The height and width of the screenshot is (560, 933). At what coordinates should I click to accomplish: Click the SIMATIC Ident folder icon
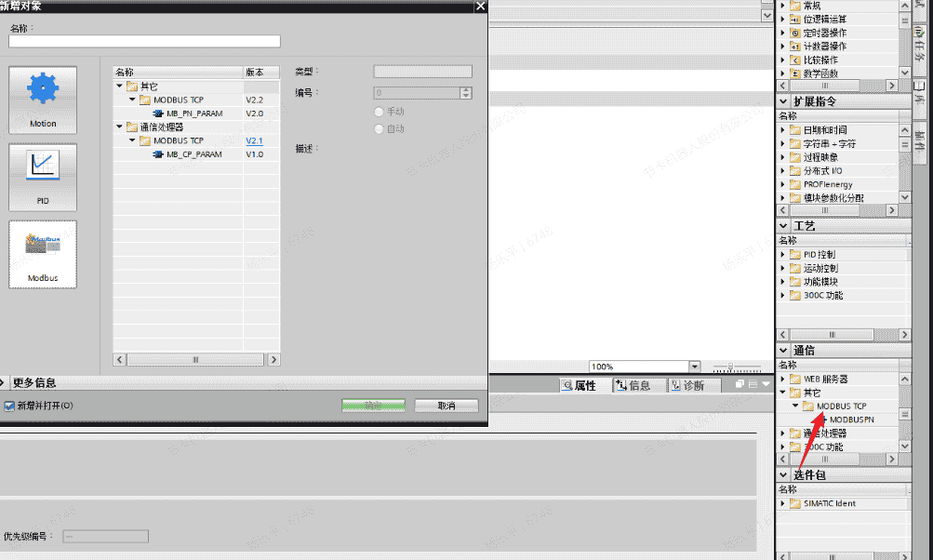795,503
